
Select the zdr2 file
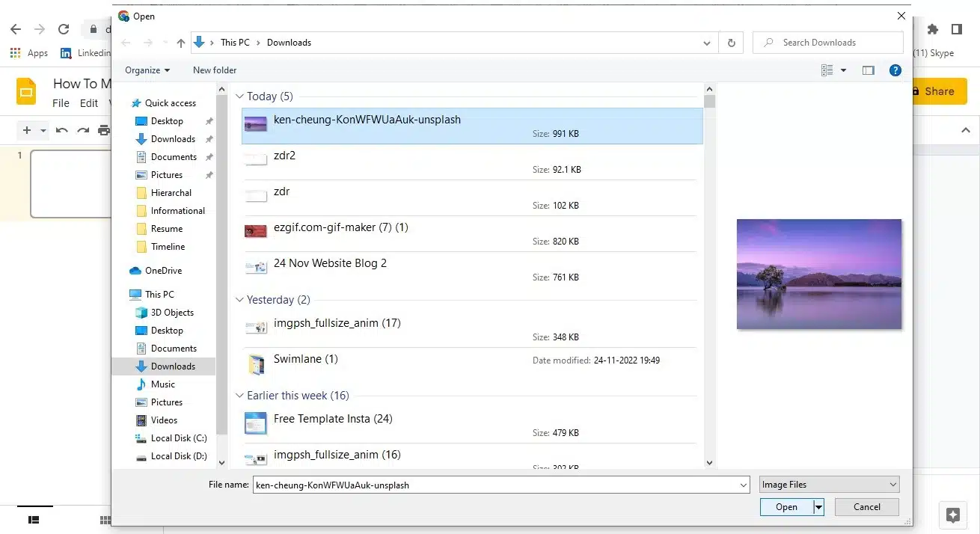[x=285, y=156]
